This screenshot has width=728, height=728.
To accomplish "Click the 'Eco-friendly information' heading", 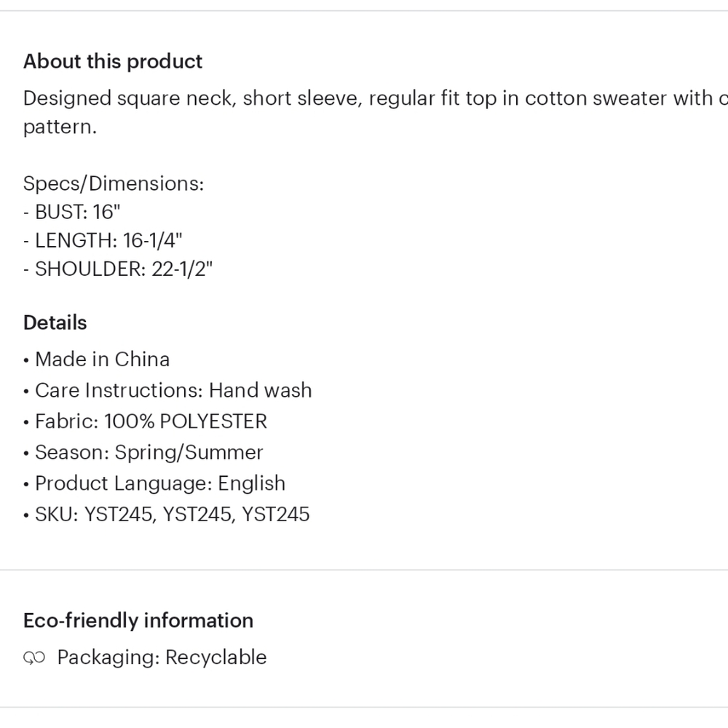I will click(138, 620).
